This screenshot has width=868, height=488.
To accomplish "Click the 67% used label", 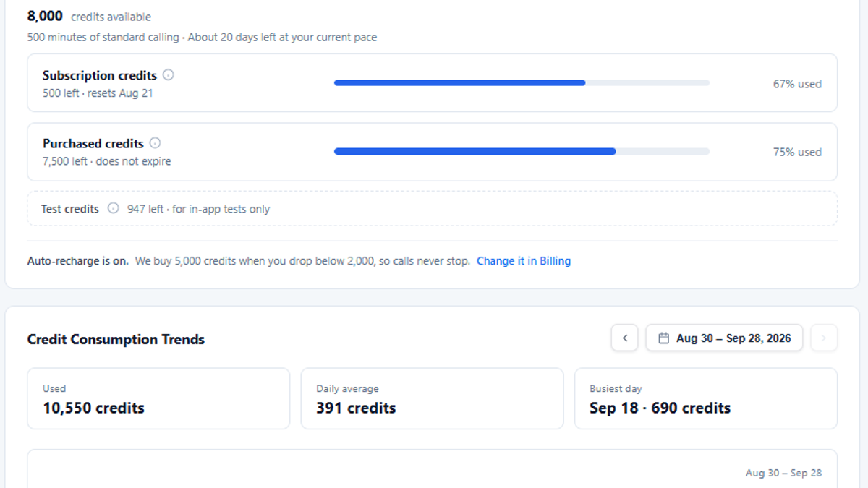I will click(x=797, y=84).
